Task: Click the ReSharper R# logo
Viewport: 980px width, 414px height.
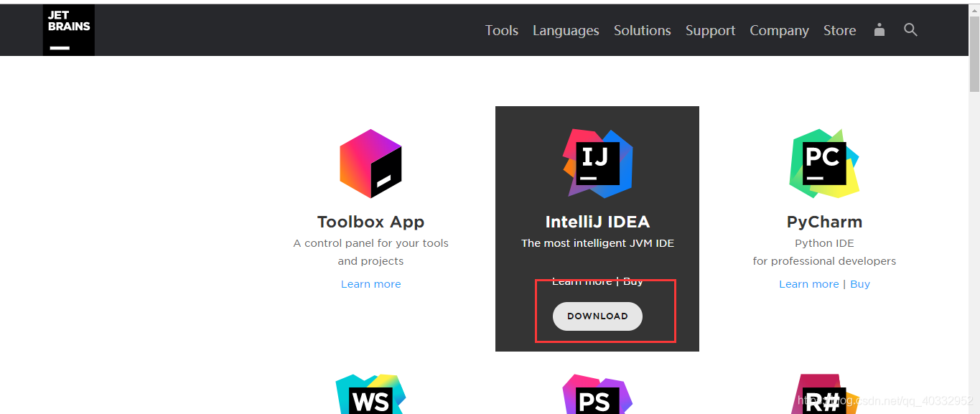Action: (824, 394)
